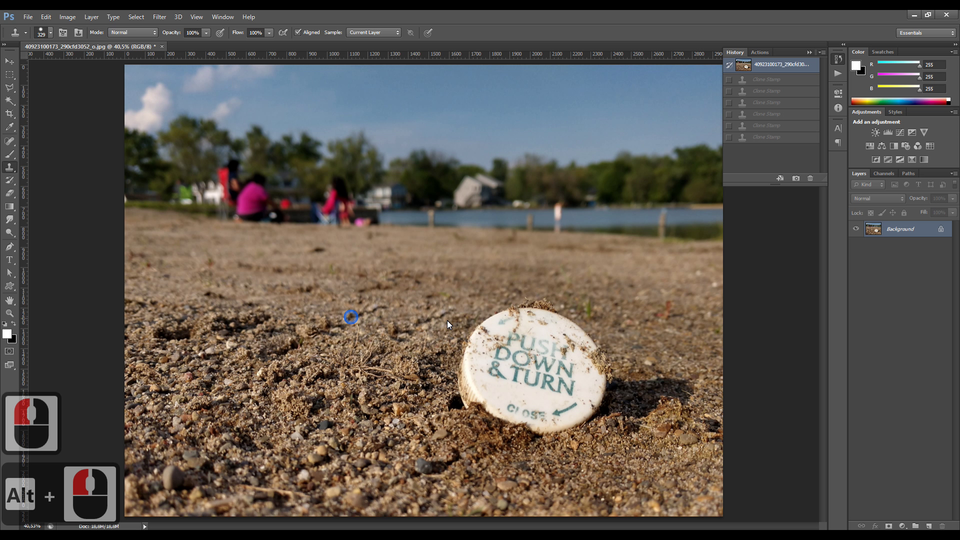Select the Eyedropper tool
The image size is (960, 540).
click(x=9, y=127)
